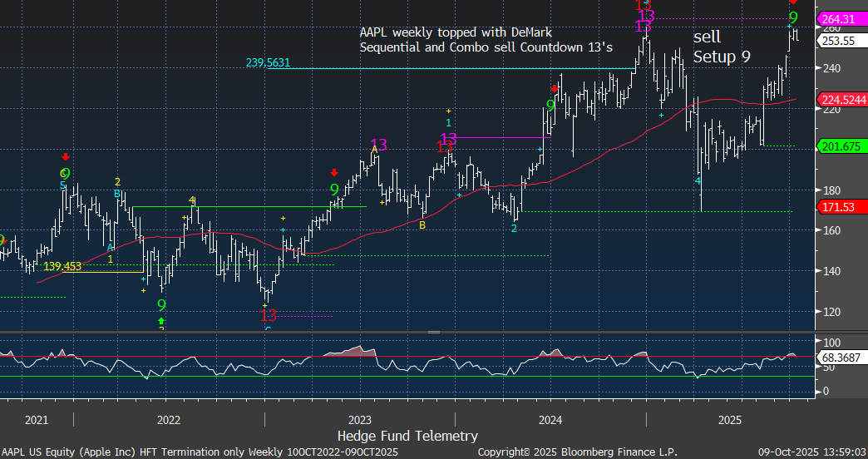The height and width of the screenshot is (459, 868).
Task: Click the green 9 below the 2022 low
Action: click(x=161, y=305)
